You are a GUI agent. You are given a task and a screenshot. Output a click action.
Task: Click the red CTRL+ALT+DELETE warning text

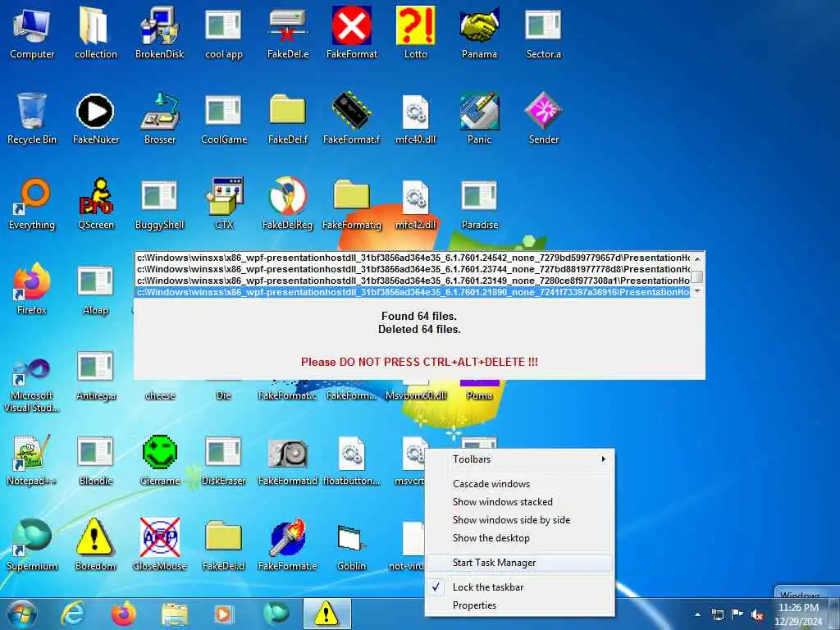[419, 362]
